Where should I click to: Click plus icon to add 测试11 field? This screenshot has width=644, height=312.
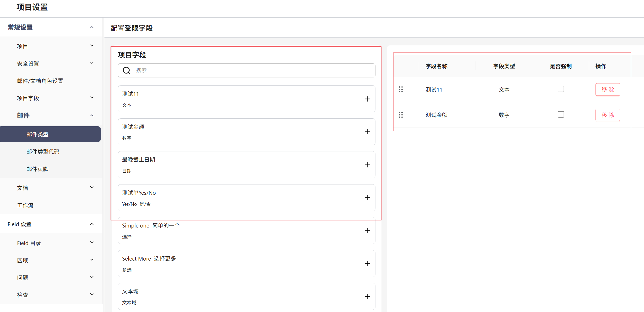(x=367, y=99)
